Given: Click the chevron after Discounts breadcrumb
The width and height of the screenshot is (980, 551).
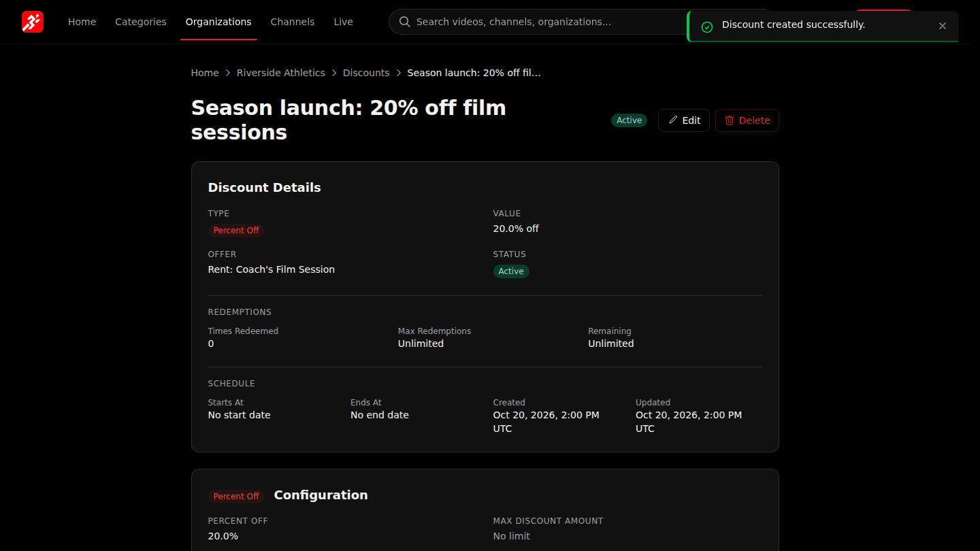Looking at the screenshot, I should [399, 73].
